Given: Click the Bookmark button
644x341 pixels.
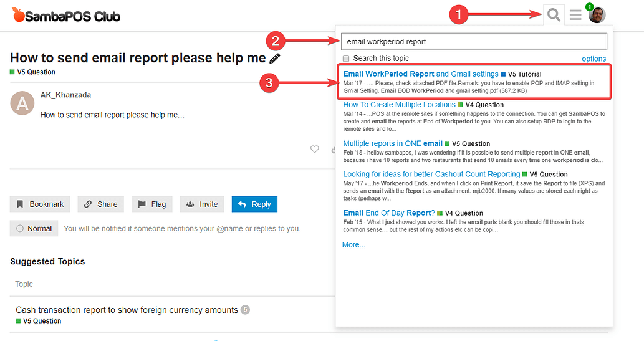Looking at the screenshot, I should 40,204.
